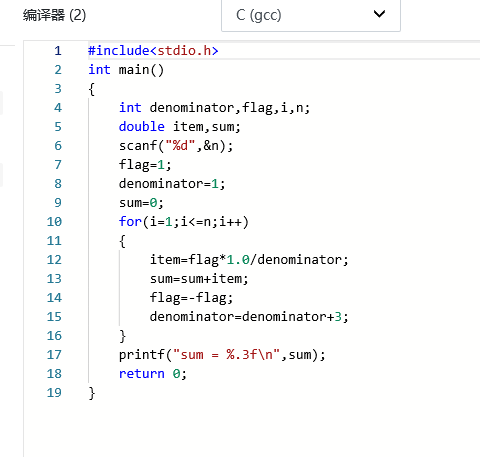Viewport: 480px width, 457px height.
Task: Click line number 1 in gutter
Action: [x=58, y=51]
